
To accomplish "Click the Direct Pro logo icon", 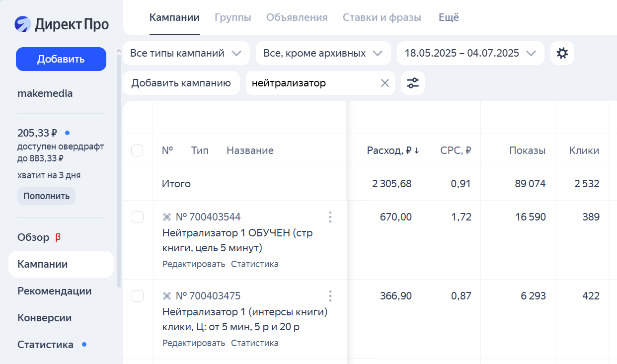I will point(23,24).
